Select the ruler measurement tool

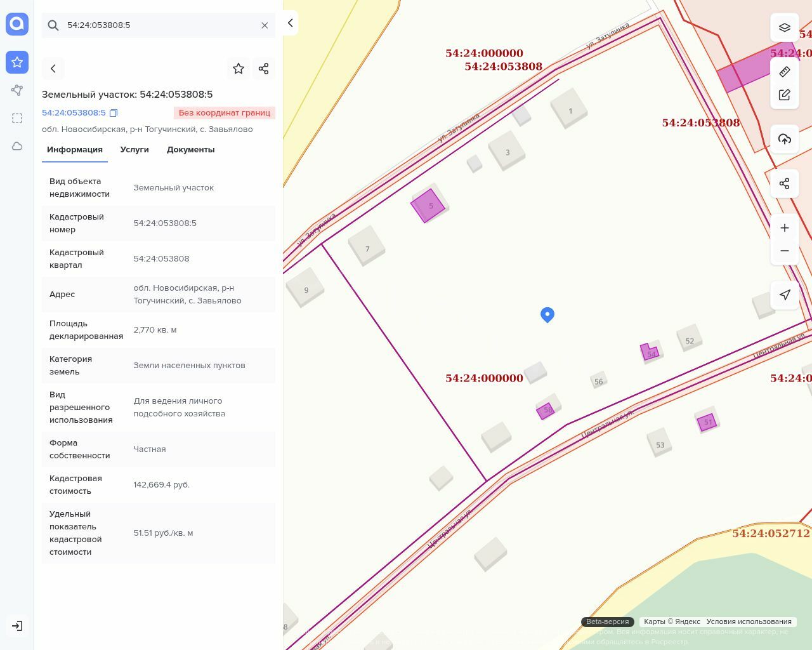784,72
